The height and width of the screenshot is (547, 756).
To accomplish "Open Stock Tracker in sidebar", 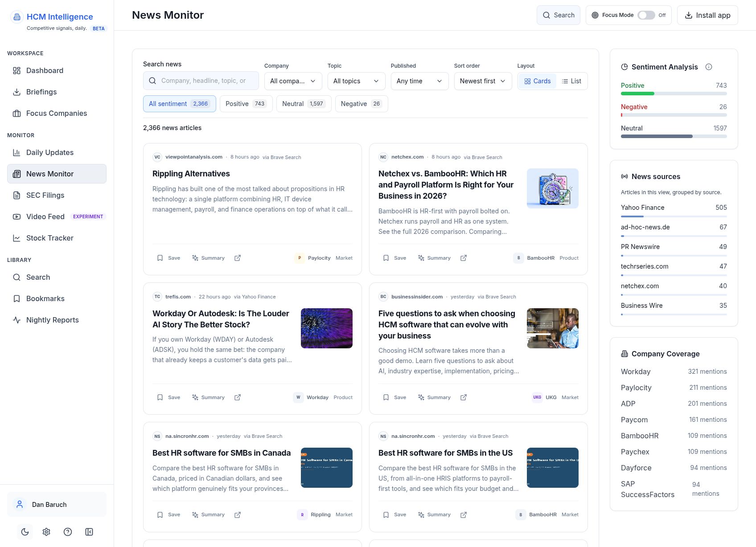I will [57, 238].
